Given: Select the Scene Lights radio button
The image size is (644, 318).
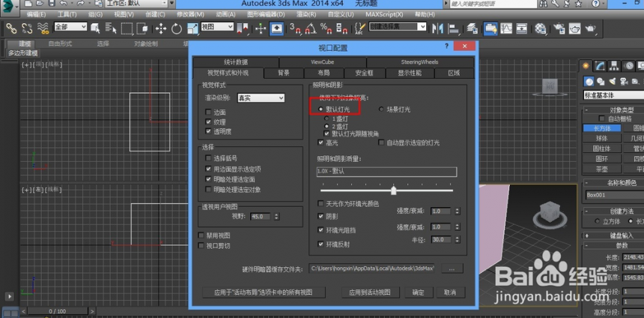Looking at the screenshot, I should [380, 109].
